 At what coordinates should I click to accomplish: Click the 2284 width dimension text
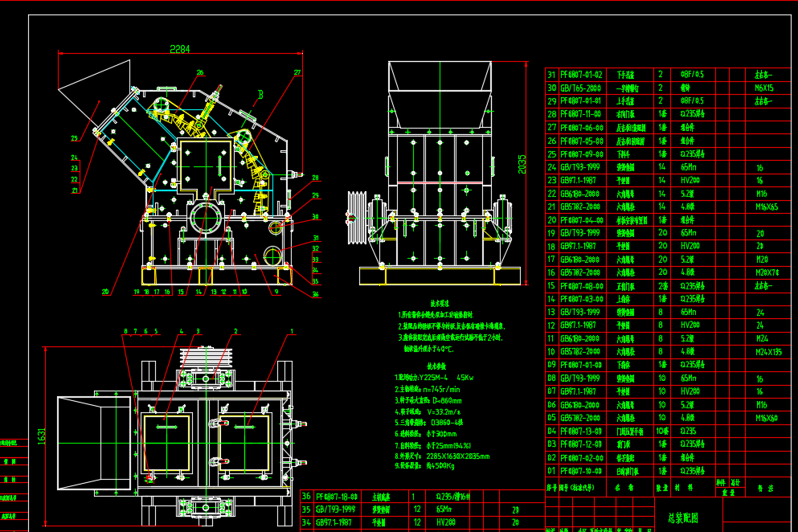tap(180, 49)
